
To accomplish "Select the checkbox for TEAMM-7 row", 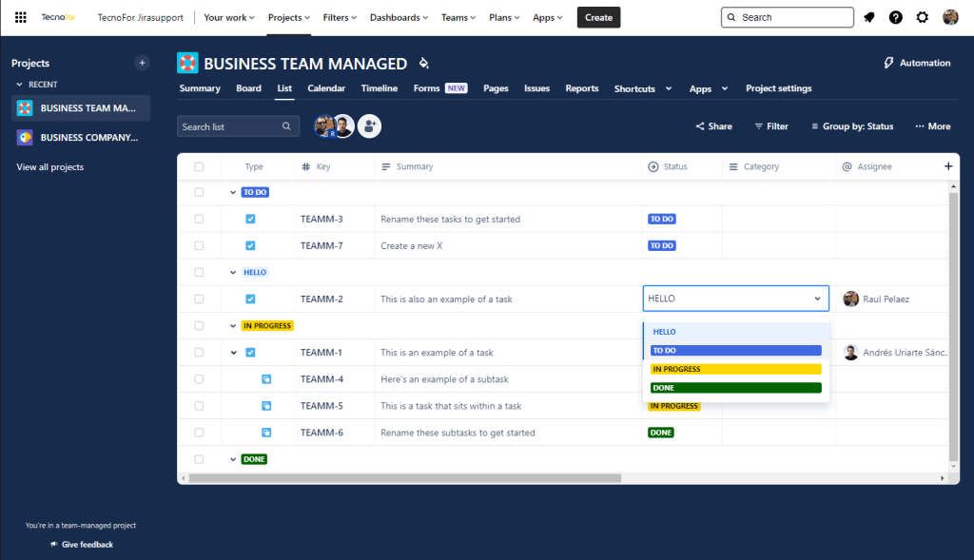I will [199, 245].
